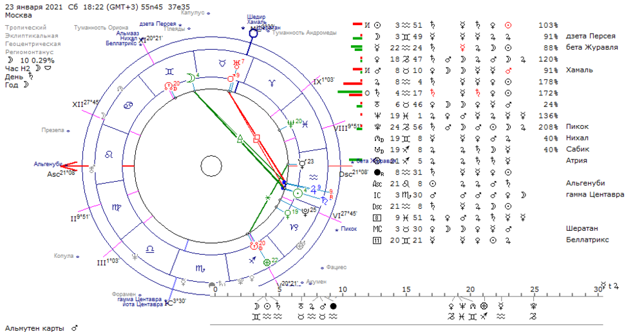The width and height of the screenshot is (644, 332).
Task: Select the Leo sign symbol on the zodiac ring
Action: [108, 155]
